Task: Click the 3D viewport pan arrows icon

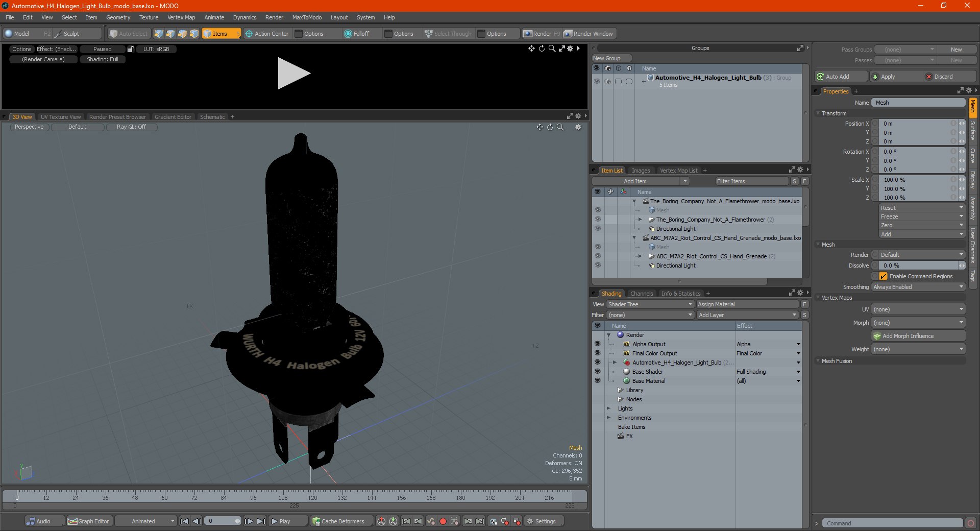Action: pyautogui.click(x=540, y=127)
